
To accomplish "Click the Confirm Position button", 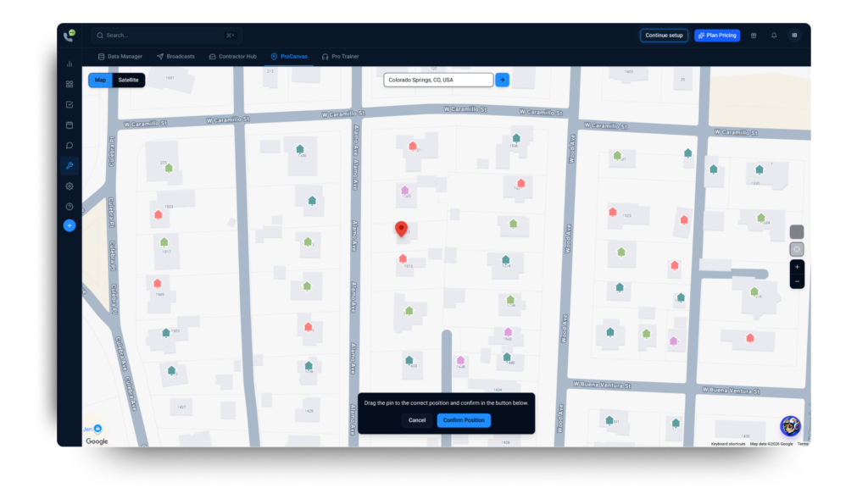I will click(464, 420).
